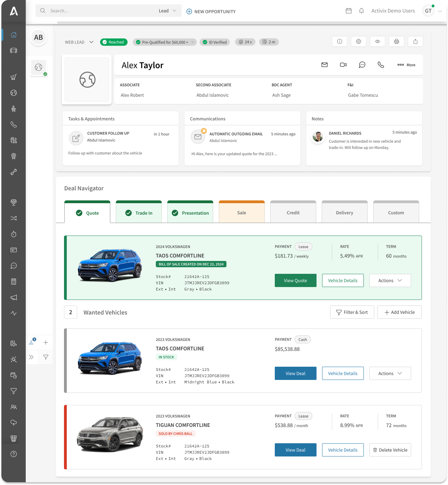Image resolution: width=448 pixels, height=485 pixels.
Task: Click the chat message bubble icon
Action: (x=362, y=65)
